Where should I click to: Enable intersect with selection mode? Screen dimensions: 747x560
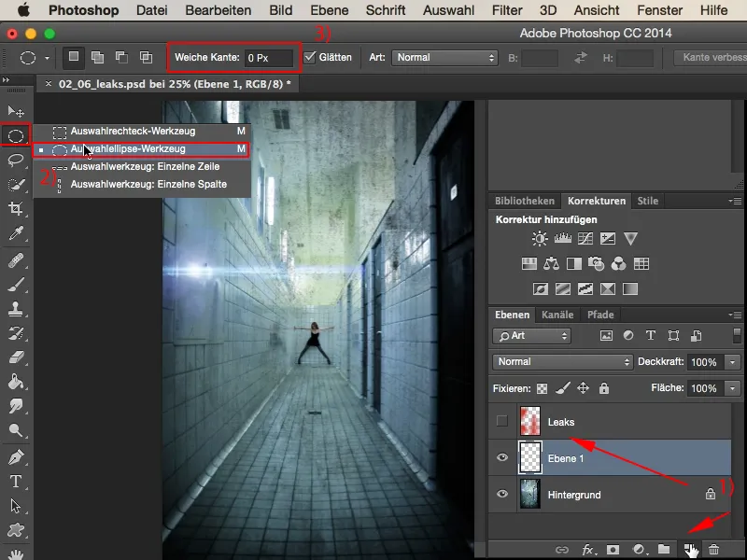tap(146, 57)
